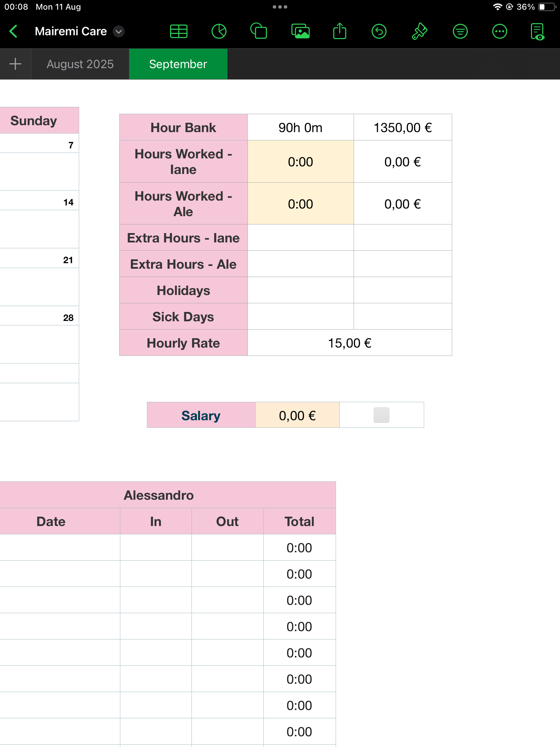Open the insert chart menu

[219, 31]
